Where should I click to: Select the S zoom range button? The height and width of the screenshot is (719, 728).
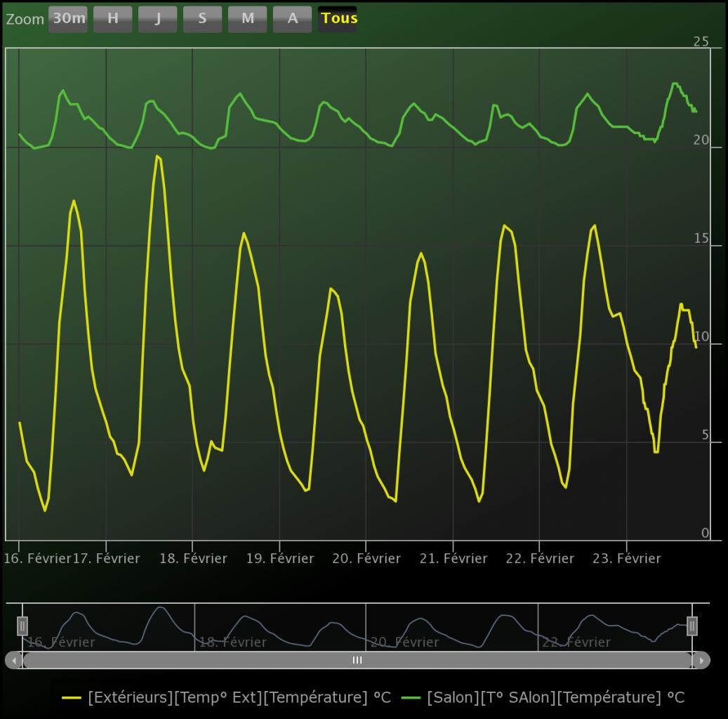(x=202, y=18)
